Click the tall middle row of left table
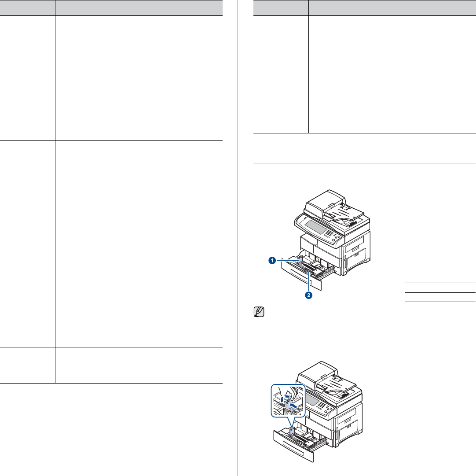 pyautogui.click(x=111, y=244)
